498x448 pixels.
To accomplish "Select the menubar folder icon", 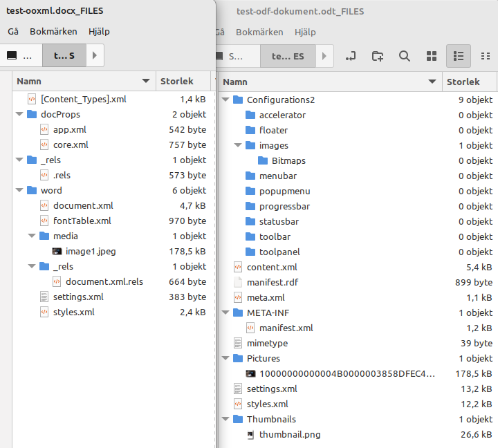I will click(x=250, y=176).
